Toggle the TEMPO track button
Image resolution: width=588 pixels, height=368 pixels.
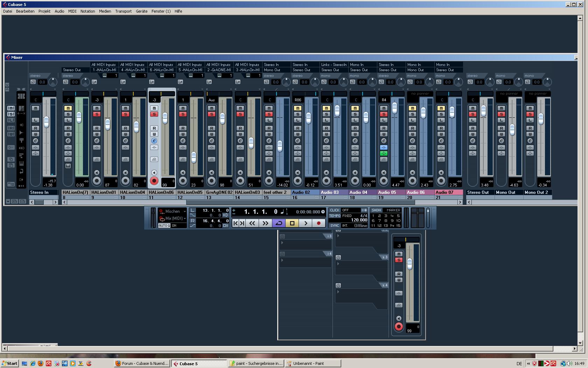[335, 216]
